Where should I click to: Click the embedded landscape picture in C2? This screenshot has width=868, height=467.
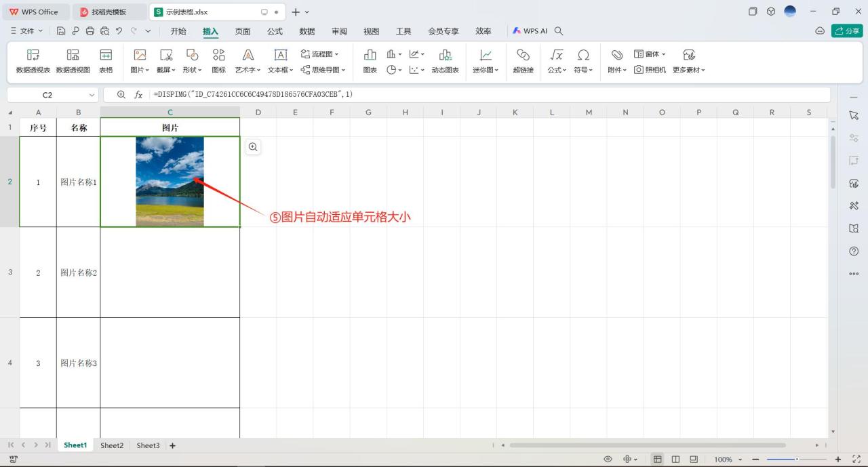[x=170, y=181]
